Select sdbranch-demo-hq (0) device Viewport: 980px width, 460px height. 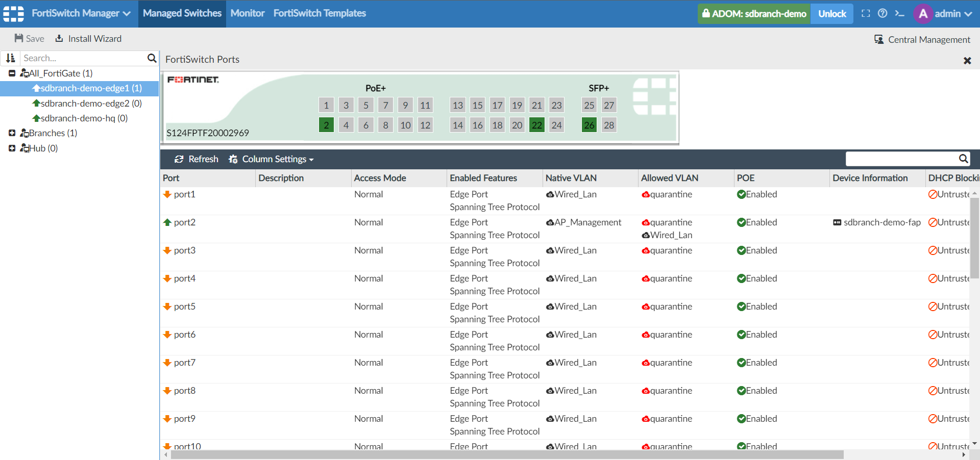(x=80, y=118)
